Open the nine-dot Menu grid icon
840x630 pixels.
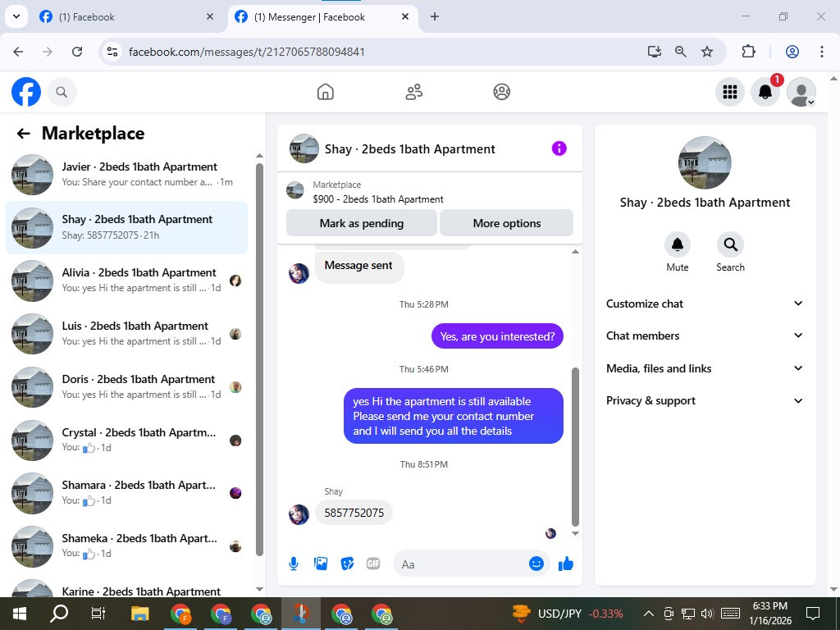coord(729,92)
